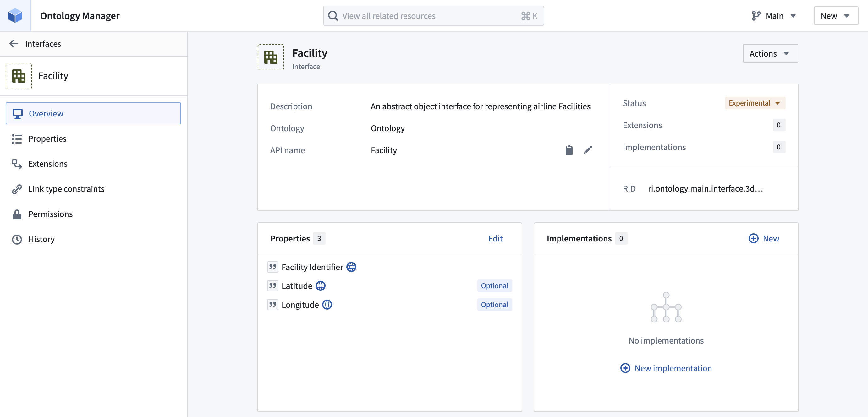Open the Extensions sidebar section
Viewport: 868px width, 417px height.
[93, 164]
